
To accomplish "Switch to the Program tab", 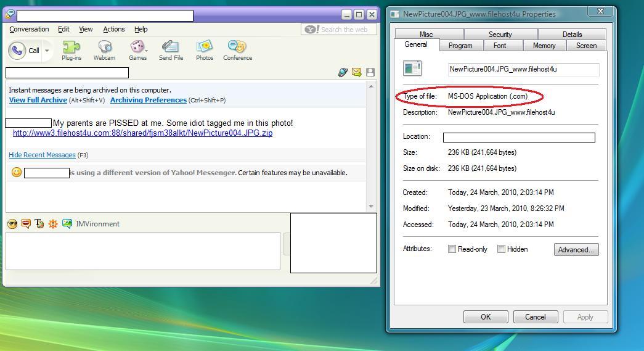I will tap(460, 46).
